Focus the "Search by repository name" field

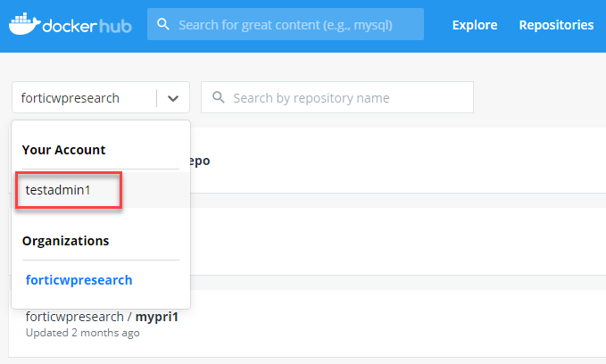click(x=348, y=98)
